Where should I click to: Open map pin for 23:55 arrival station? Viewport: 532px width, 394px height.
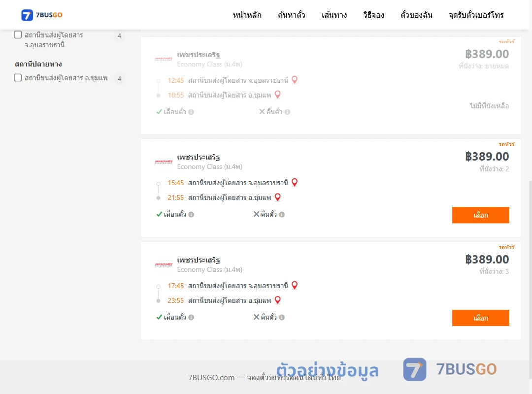[x=277, y=299]
